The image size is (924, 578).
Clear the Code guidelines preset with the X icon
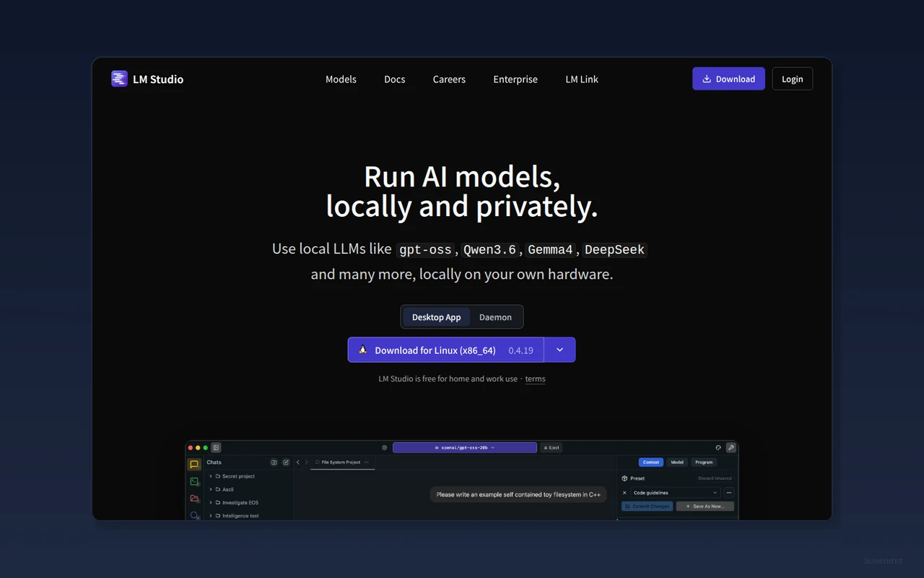[x=625, y=493]
